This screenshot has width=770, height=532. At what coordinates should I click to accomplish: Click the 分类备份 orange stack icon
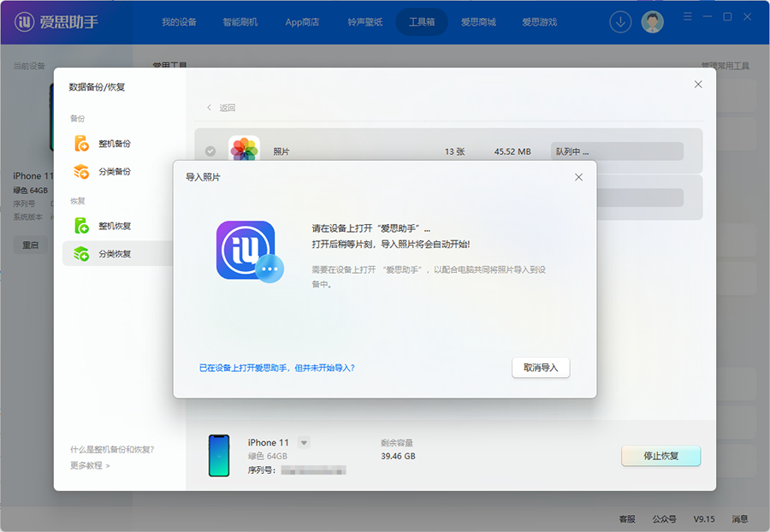(81, 171)
